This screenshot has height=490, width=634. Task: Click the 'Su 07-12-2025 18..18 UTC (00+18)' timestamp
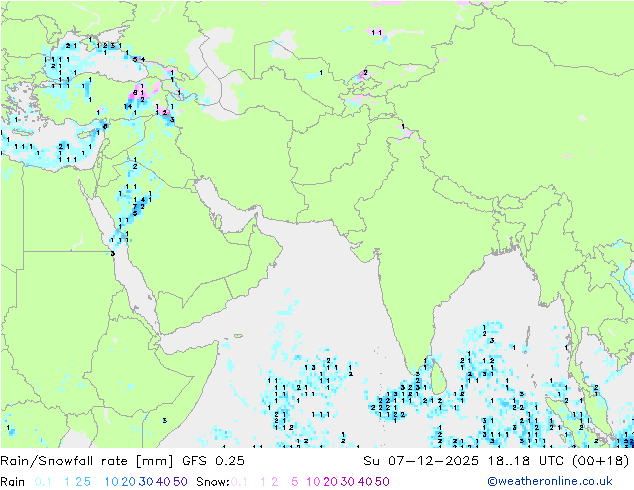(496, 461)
